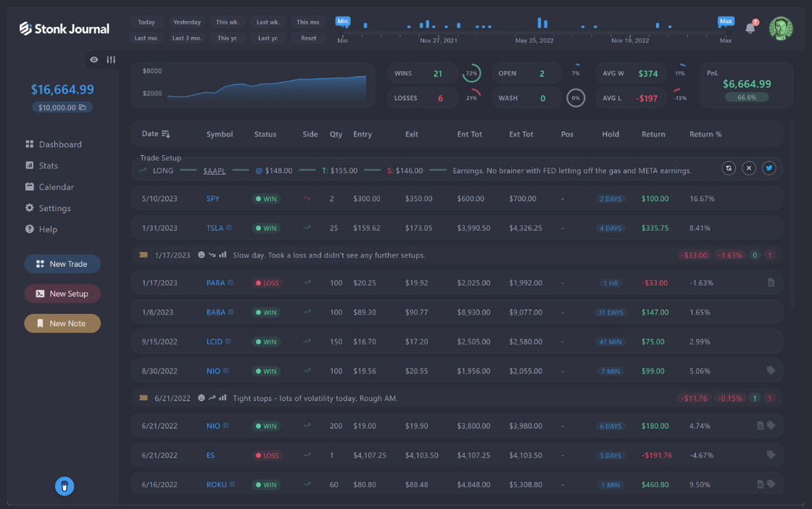The width and height of the screenshot is (812, 509).
Task: Filter trades by Last wk.
Action: [268, 22]
